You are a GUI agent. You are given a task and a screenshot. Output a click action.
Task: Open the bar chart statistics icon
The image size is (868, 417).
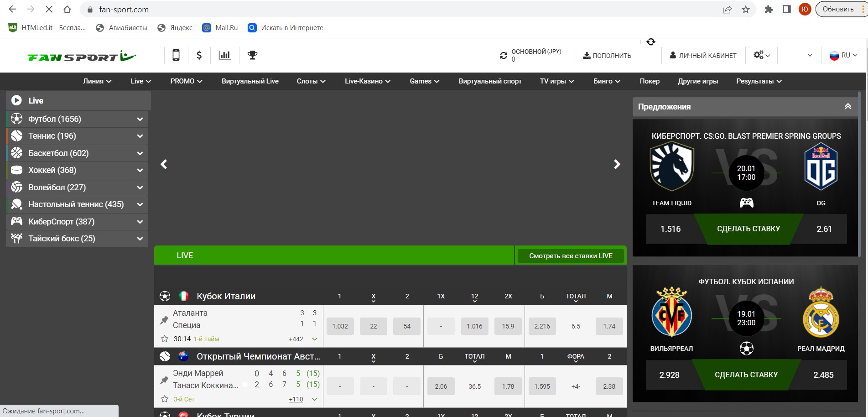click(x=224, y=55)
